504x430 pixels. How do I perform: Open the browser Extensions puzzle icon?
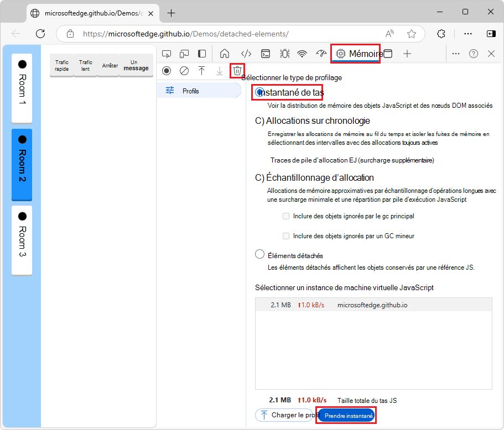click(x=441, y=34)
